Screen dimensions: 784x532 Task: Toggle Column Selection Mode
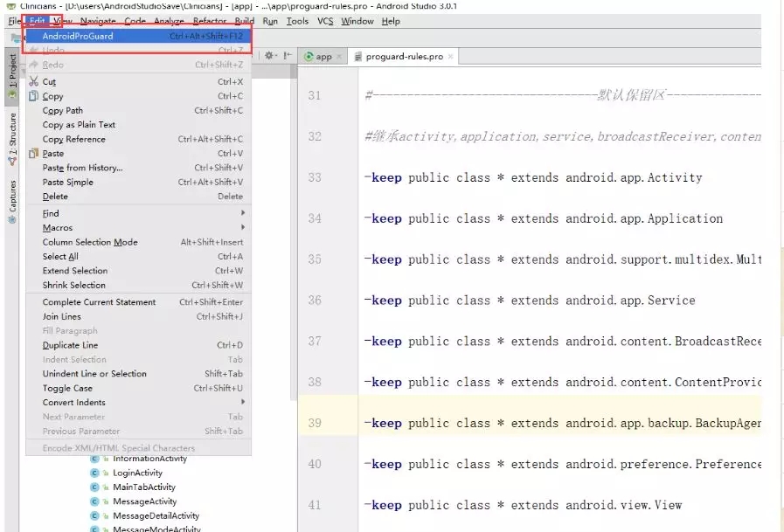point(90,242)
